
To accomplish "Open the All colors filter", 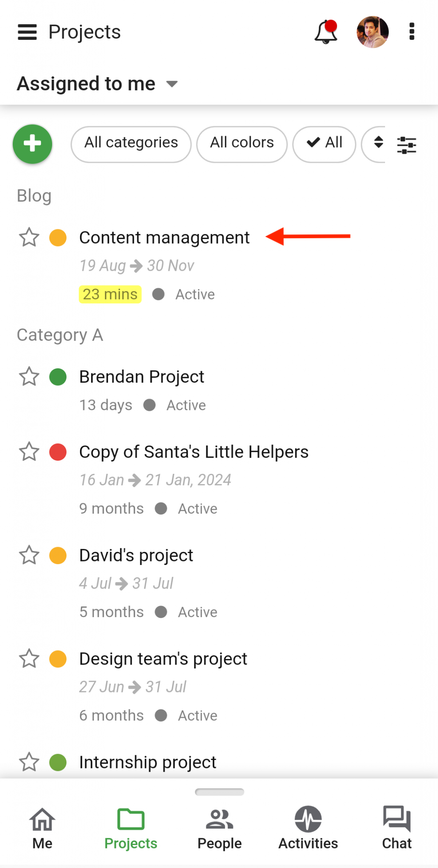I will click(241, 144).
